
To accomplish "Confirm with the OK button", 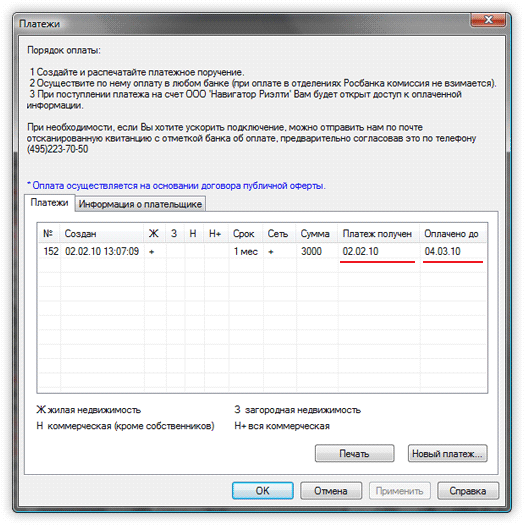I will [263, 491].
